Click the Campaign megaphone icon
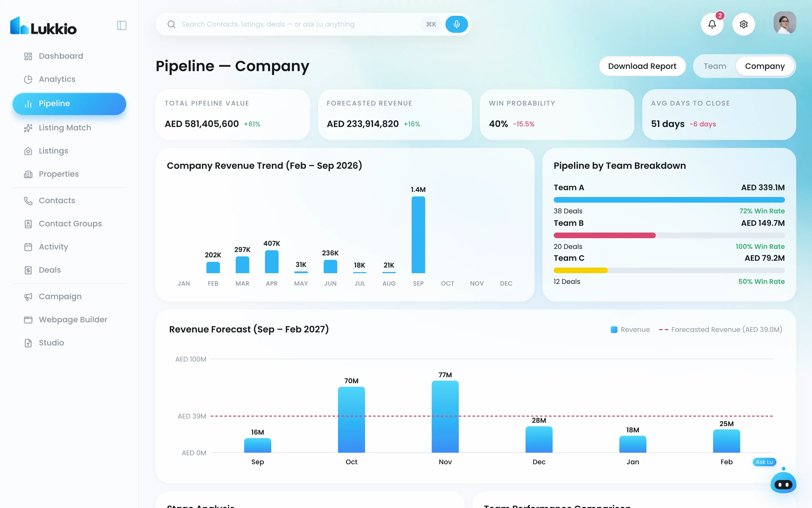The image size is (812, 508). point(28,297)
